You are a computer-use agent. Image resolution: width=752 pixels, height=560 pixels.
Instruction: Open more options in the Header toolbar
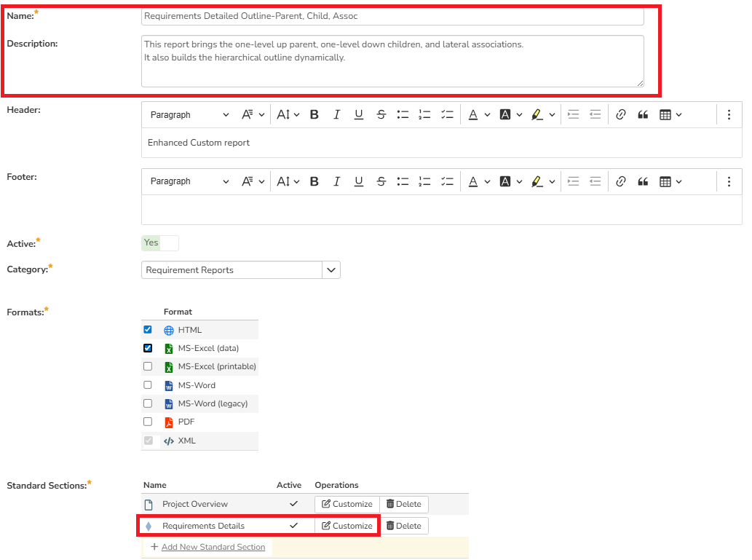pyautogui.click(x=729, y=114)
